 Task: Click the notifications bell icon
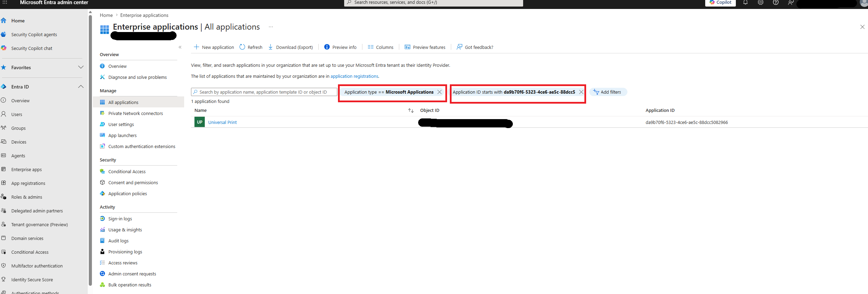tap(745, 2)
